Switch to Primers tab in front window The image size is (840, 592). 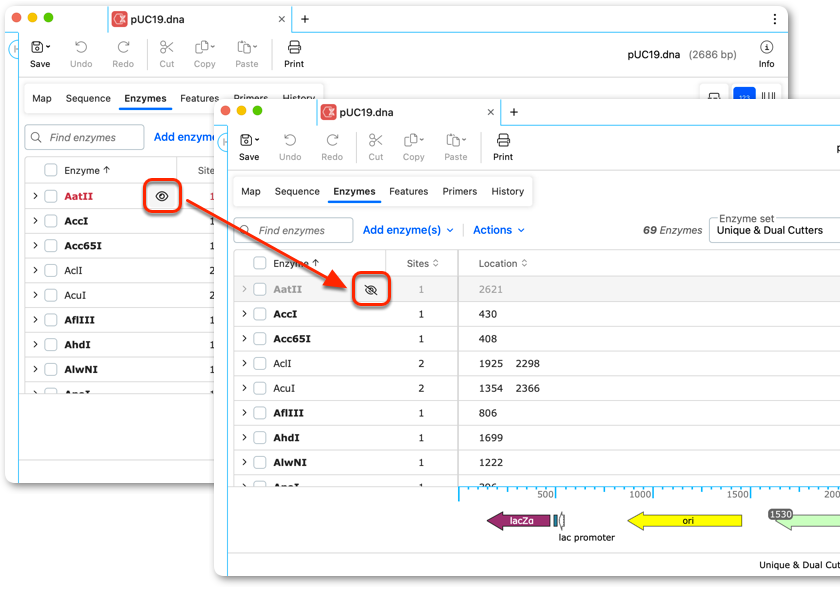(460, 191)
